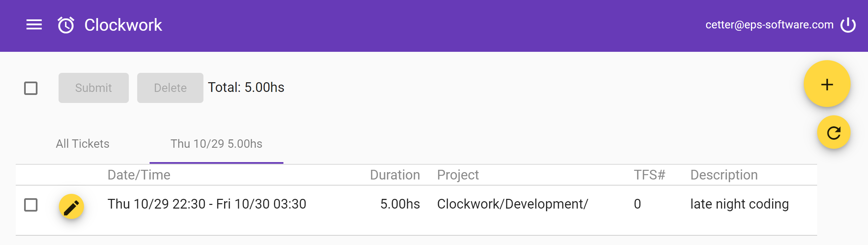Tick the select-all checkbox beside Submit
The height and width of the screenshot is (245, 868).
click(x=31, y=88)
